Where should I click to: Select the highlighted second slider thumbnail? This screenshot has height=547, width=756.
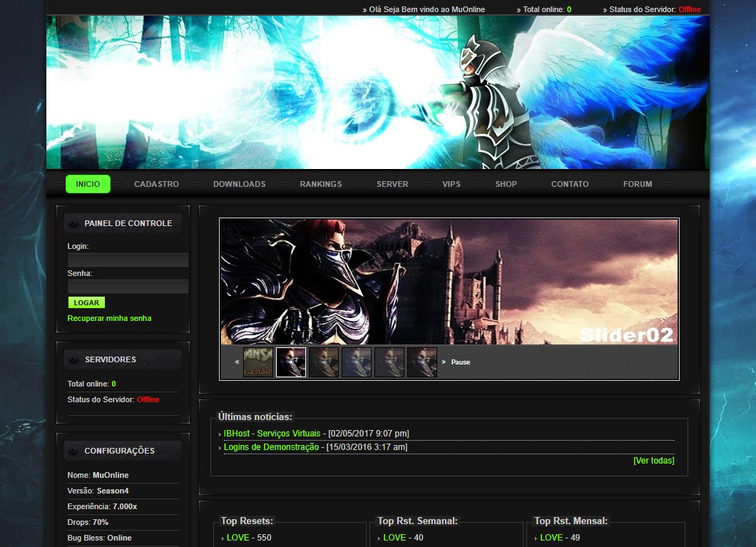(291, 362)
